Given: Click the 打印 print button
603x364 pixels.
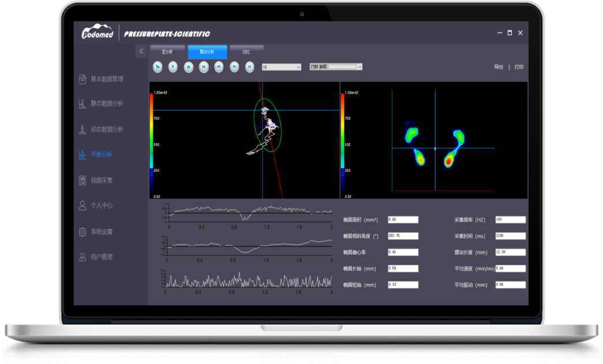Looking at the screenshot, I should pyautogui.click(x=519, y=67).
